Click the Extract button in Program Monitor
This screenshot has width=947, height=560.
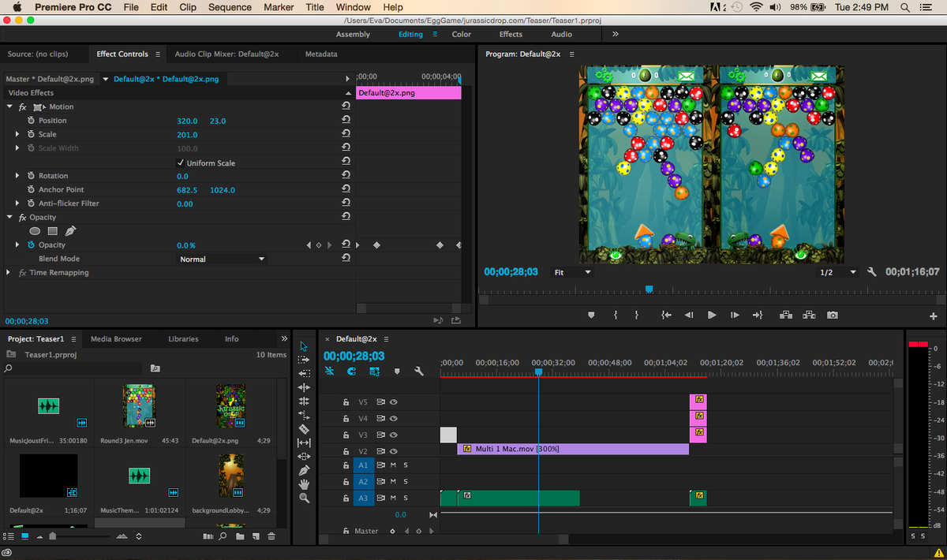point(809,315)
